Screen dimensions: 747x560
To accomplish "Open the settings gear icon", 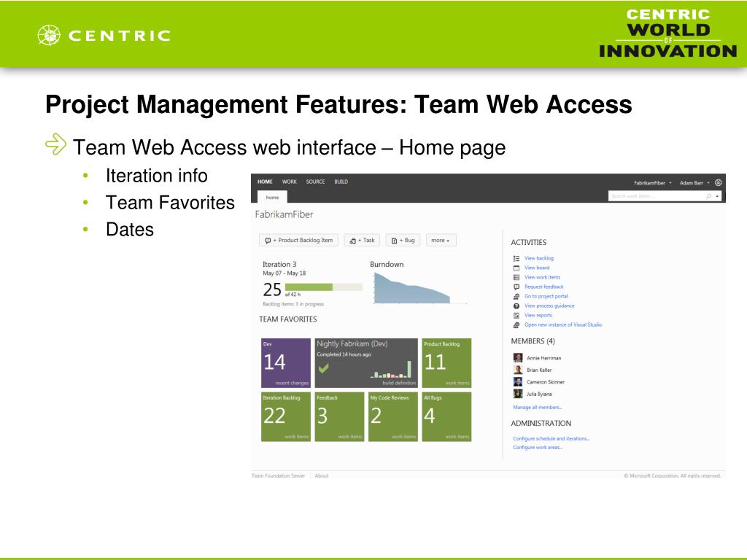I will [x=719, y=183].
